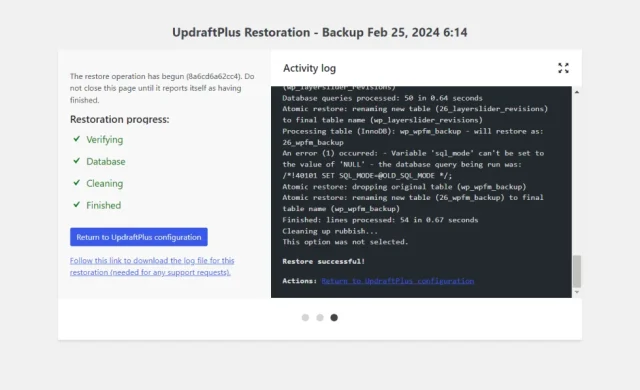Click the Verifying progress step label

(104, 140)
